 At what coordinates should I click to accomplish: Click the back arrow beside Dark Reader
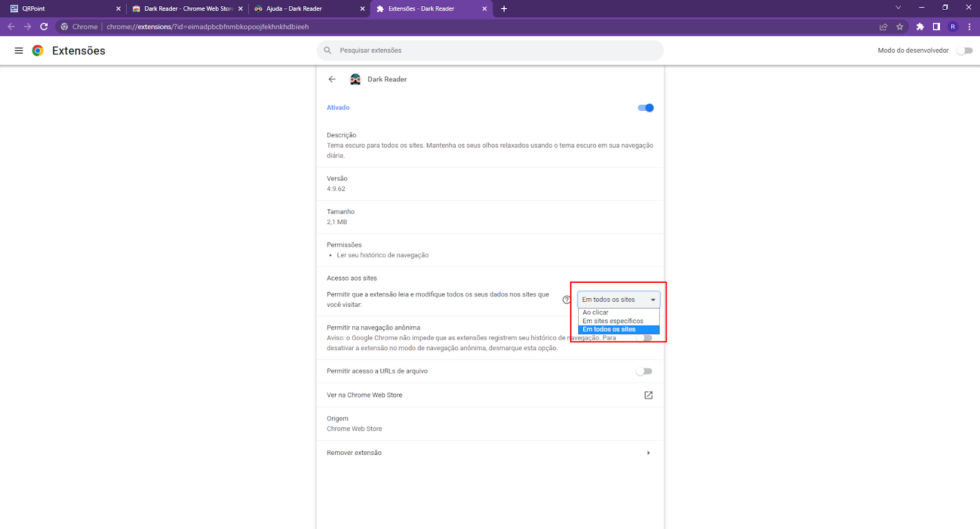[x=332, y=79]
